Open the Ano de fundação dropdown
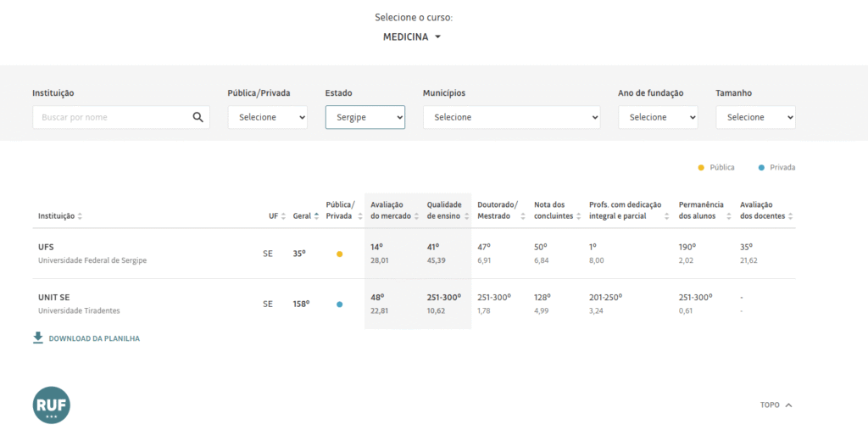This screenshot has height=430, width=868. pyautogui.click(x=658, y=117)
